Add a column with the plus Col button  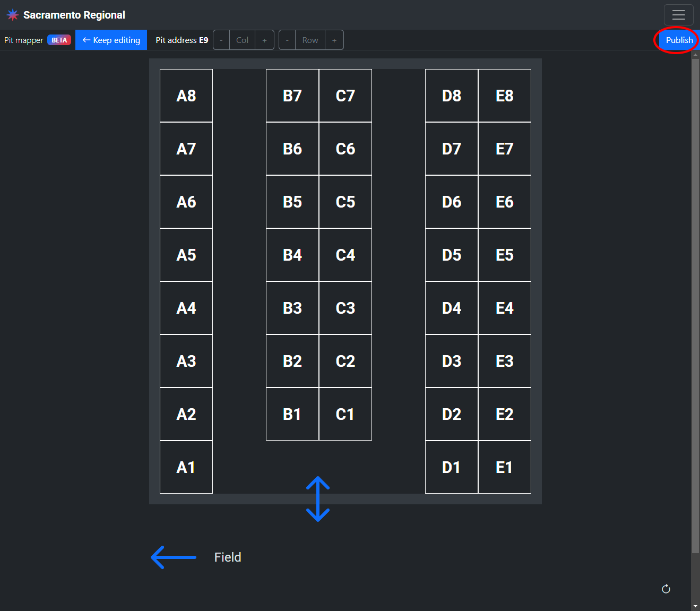(x=264, y=40)
